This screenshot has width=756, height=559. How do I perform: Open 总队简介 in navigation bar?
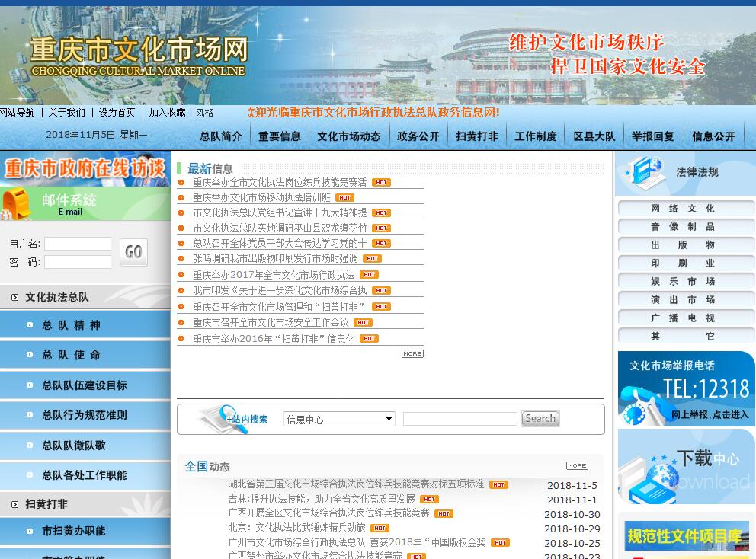coord(221,136)
